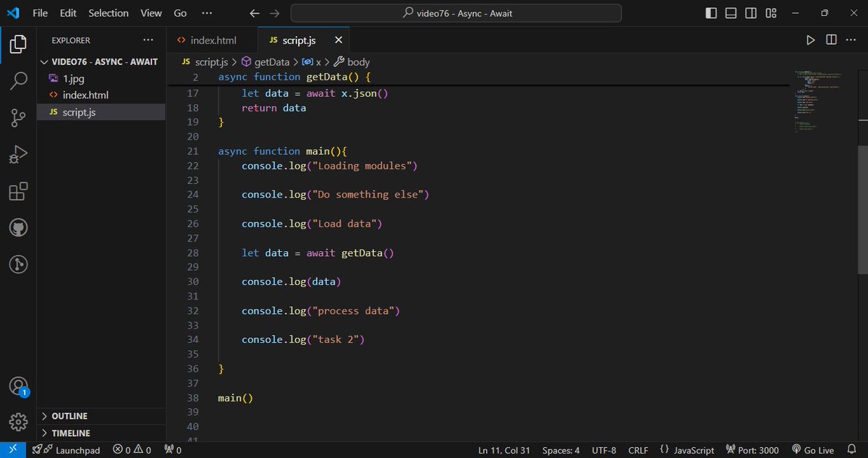Toggle primary side bar layout icon
This screenshot has width=868, height=458.
click(x=712, y=13)
